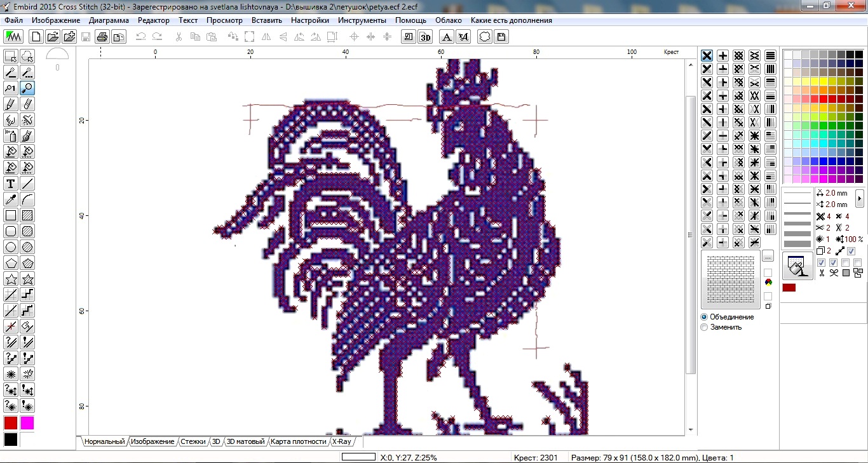Click the 100 % stitch value
868x463 pixels.
click(853, 239)
